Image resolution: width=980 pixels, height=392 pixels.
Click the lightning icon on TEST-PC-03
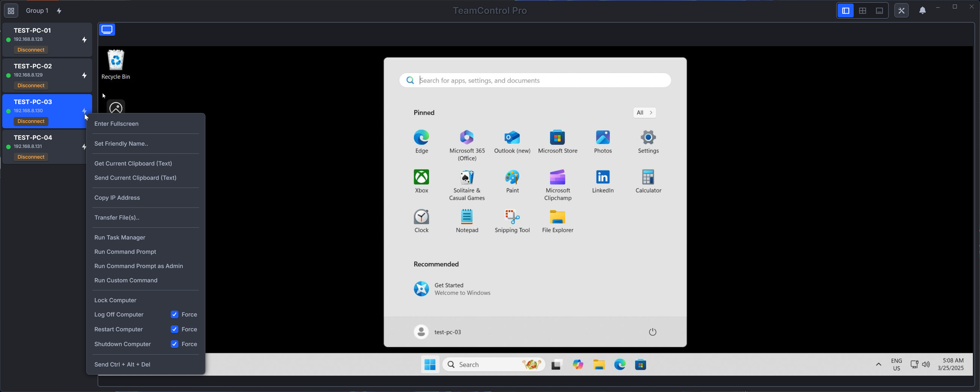click(84, 111)
